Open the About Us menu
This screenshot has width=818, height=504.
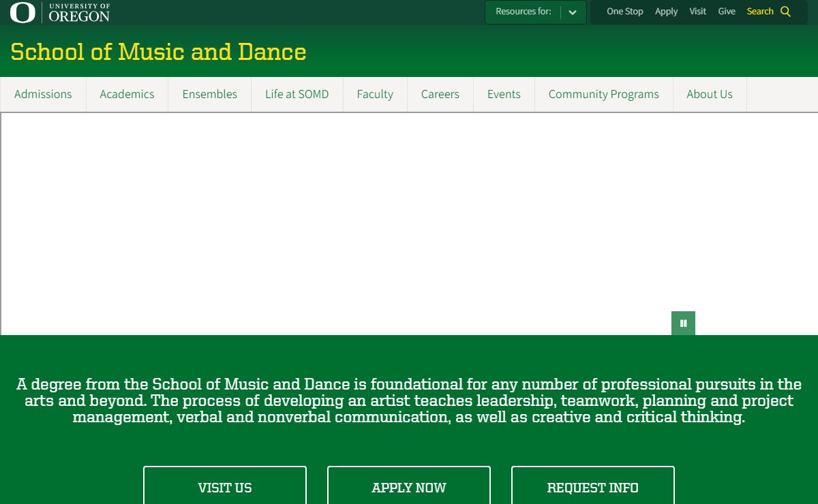coord(710,95)
